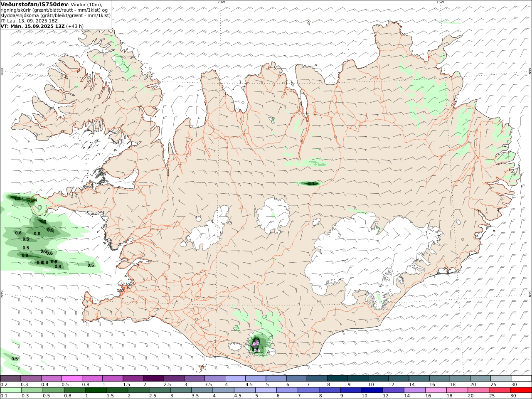
Task: Pick the dark mauve 0.2 swatch in top legend row
Action: (x=10, y=378)
